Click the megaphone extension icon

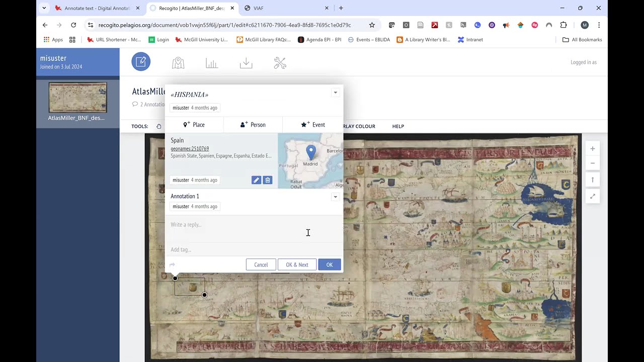[506, 25]
